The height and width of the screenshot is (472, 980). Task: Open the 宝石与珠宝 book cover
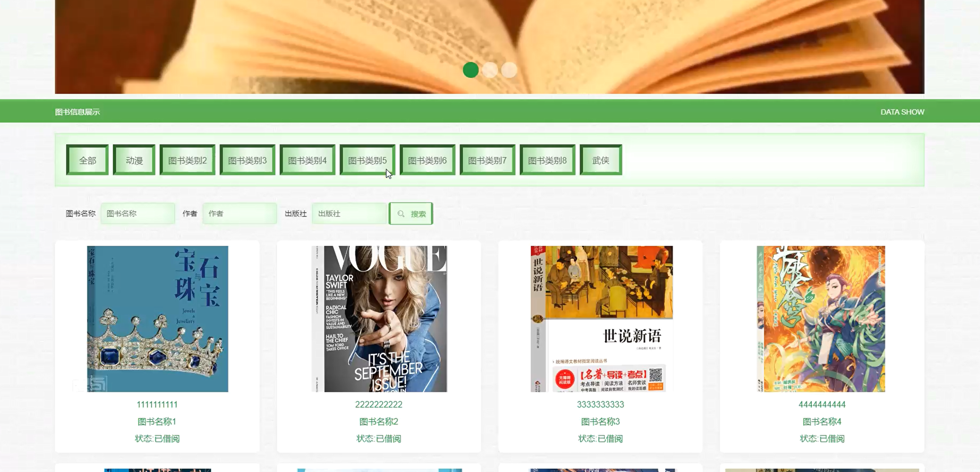pos(158,319)
